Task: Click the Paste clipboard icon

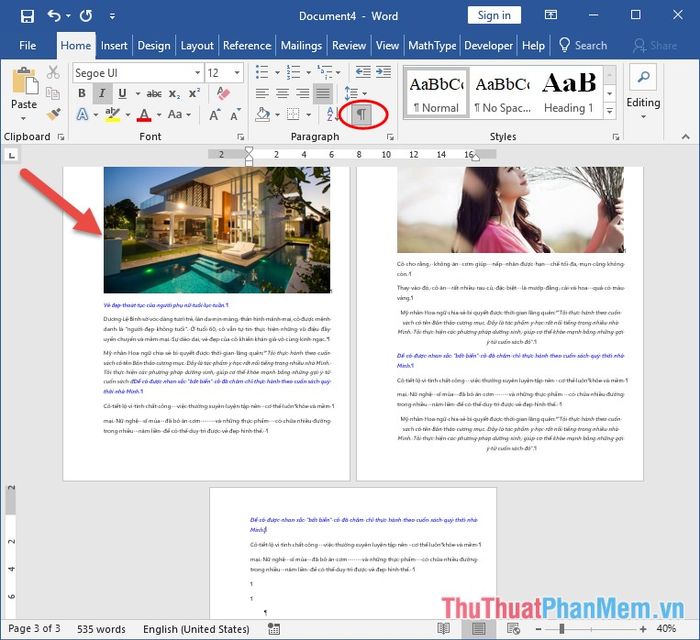Action: (24, 81)
